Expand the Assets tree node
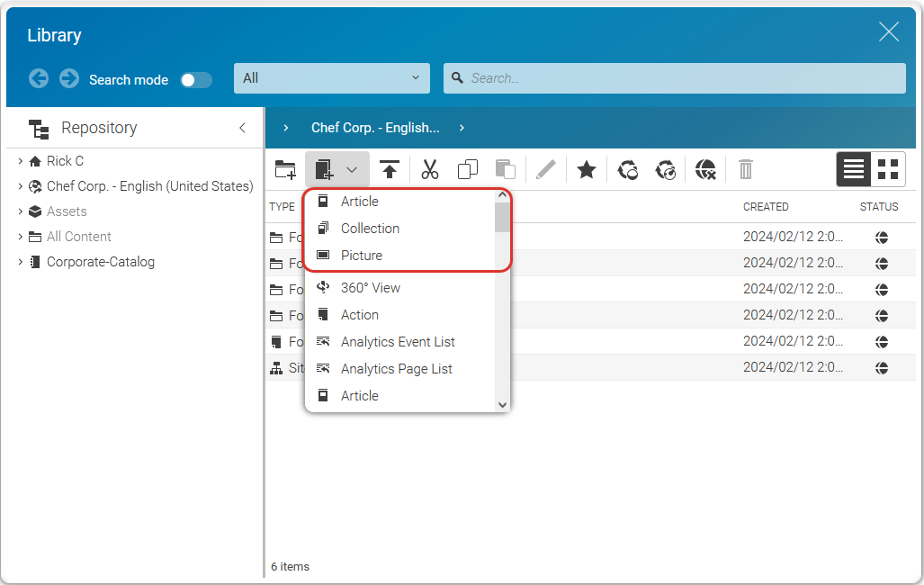Image resolution: width=924 pixels, height=585 pixels. coord(20,211)
